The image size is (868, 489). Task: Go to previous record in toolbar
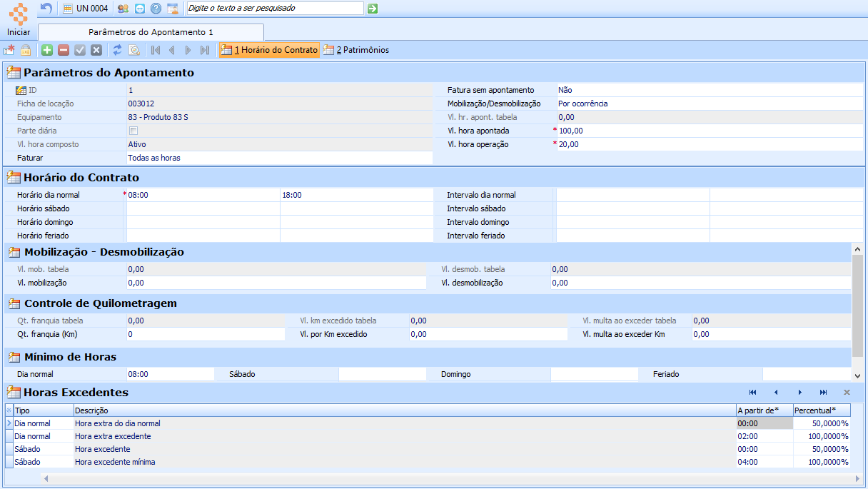[x=172, y=50]
